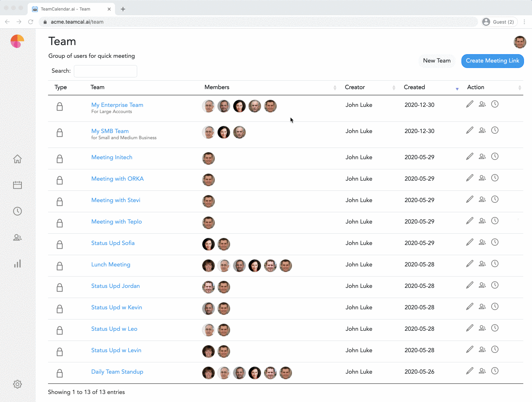This screenshot has width=532, height=402.
Task: Open a new browser tab
Action: tap(123, 9)
